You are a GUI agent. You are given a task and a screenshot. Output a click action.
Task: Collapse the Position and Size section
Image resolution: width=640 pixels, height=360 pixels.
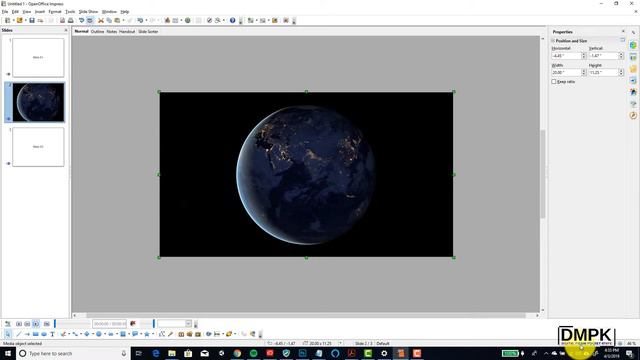[553, 41]
